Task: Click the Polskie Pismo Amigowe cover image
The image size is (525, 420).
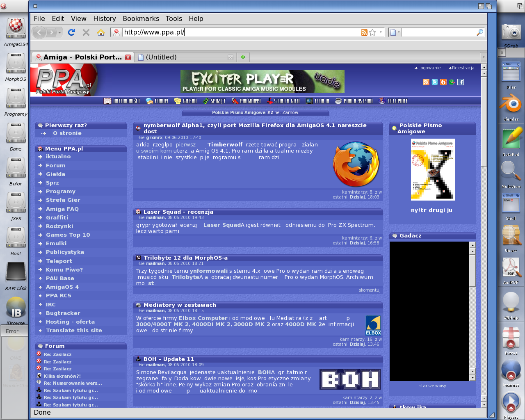Action: pos(433,169)
